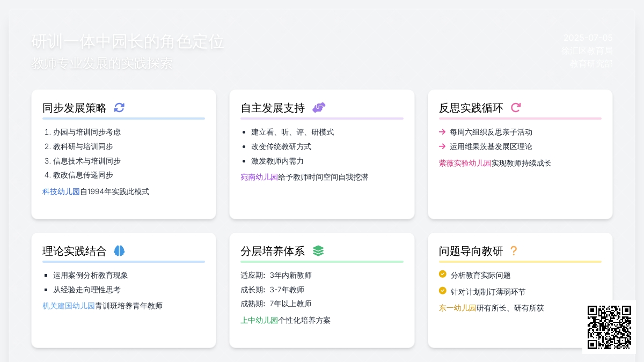Open the 紫薇实验幼儿园 link
Screen dimensions: 644x362
coord(465,163)
